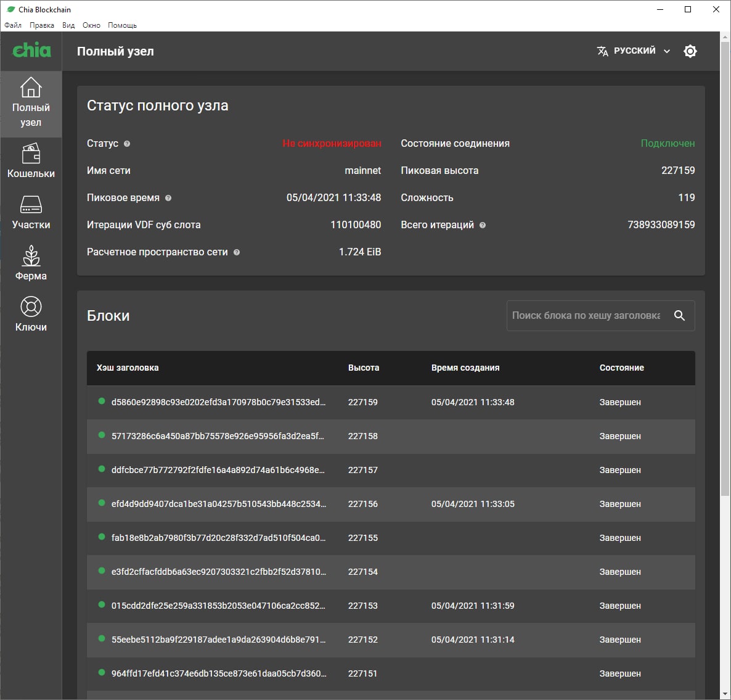Click help icon next to Пиковое время
The width and height of the screenshot is (731, 700).
(x=168, y=198)
